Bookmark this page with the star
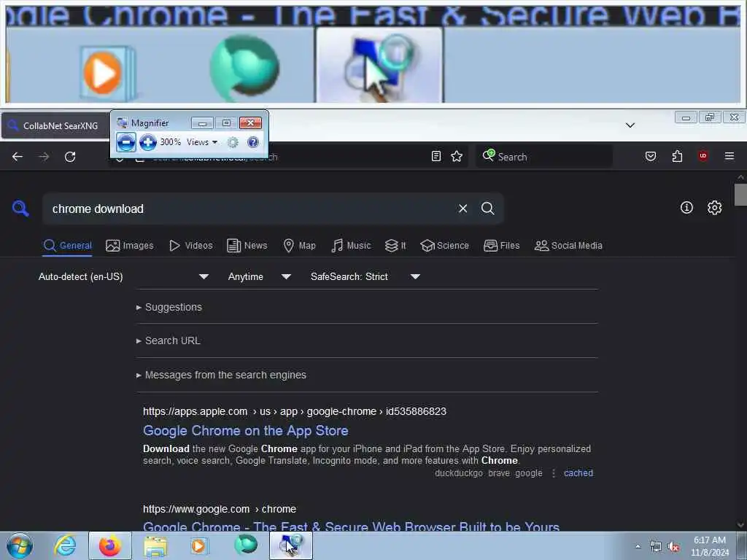Screen dimensions: 747x560 pos(457,156)
